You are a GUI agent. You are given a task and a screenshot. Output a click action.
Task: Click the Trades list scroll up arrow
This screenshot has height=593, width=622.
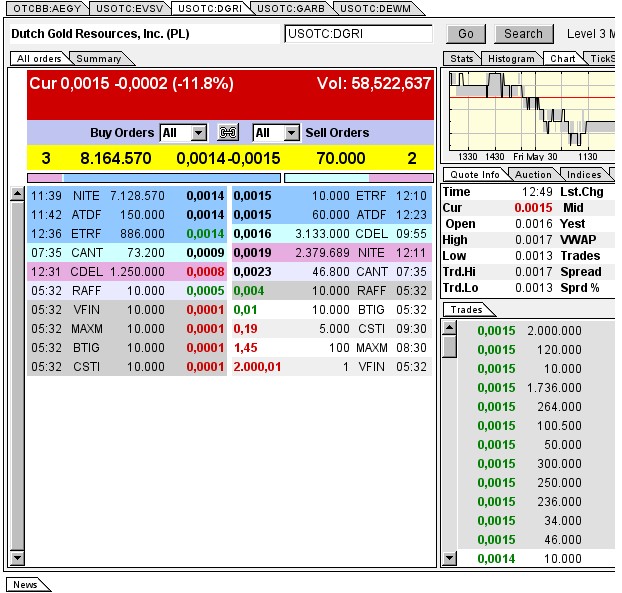[449, 327]
